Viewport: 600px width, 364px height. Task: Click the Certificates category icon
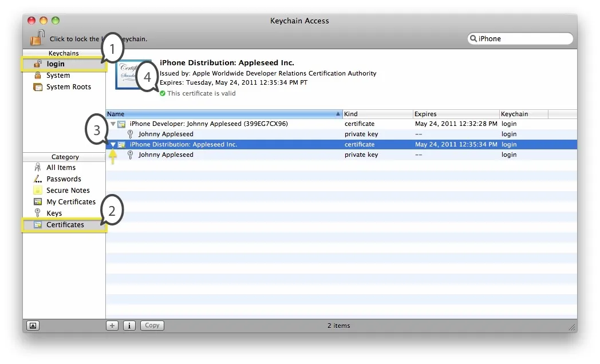(38, 224)
